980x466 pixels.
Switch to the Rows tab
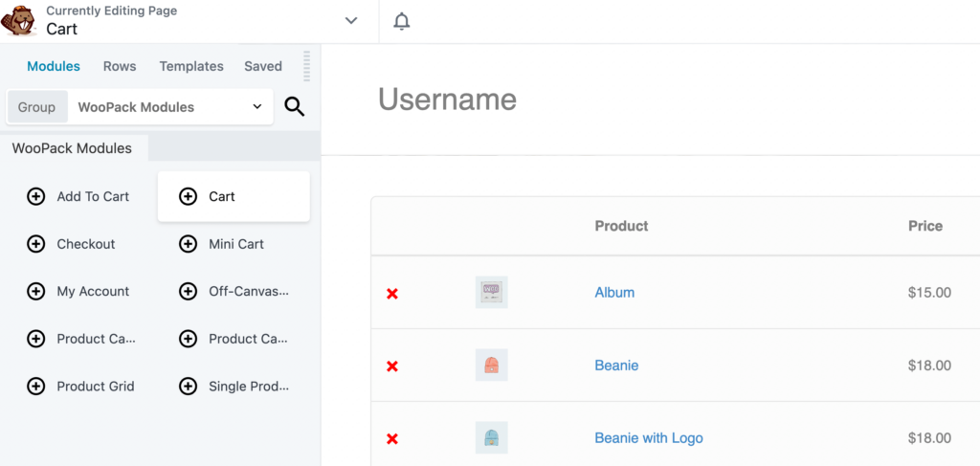point(120,66)
